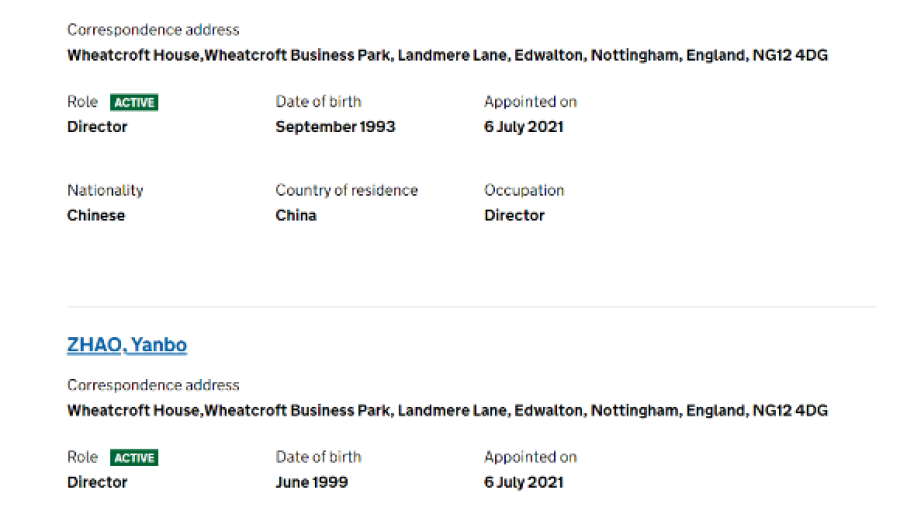Click 6 July 2021 beside June 1999
Screen dimensions: 900x511
(x=523, y=482)
